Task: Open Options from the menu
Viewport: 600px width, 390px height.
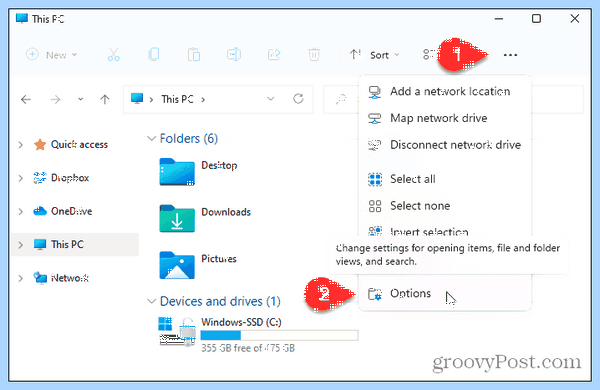Action: pyautogui.click(x=445, y=294)
